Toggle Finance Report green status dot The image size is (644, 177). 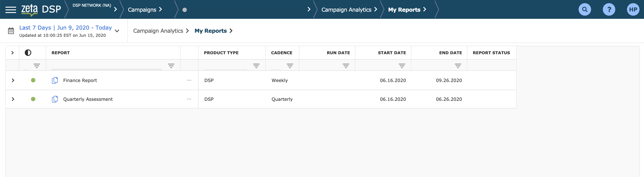click(33, 80)
